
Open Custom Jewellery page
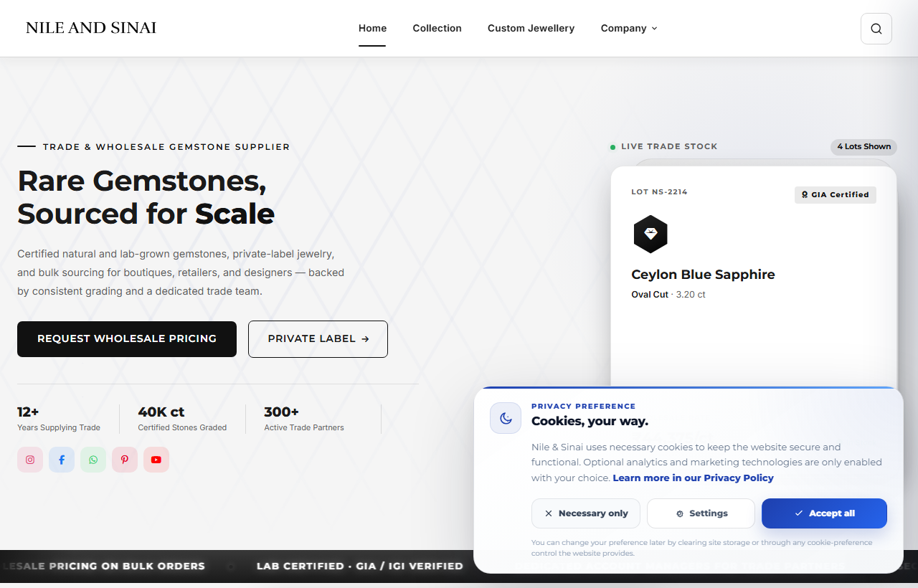click(x=531, y=28)
